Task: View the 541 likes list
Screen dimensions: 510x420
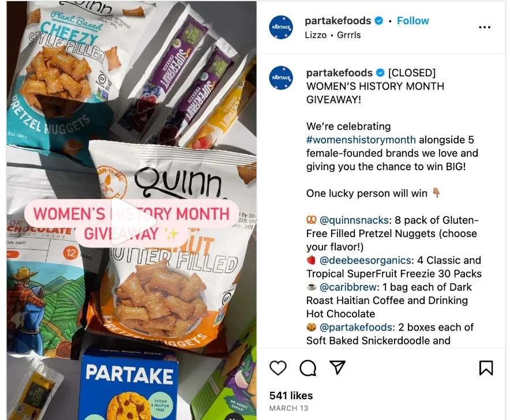Action: tap(291, 396)
